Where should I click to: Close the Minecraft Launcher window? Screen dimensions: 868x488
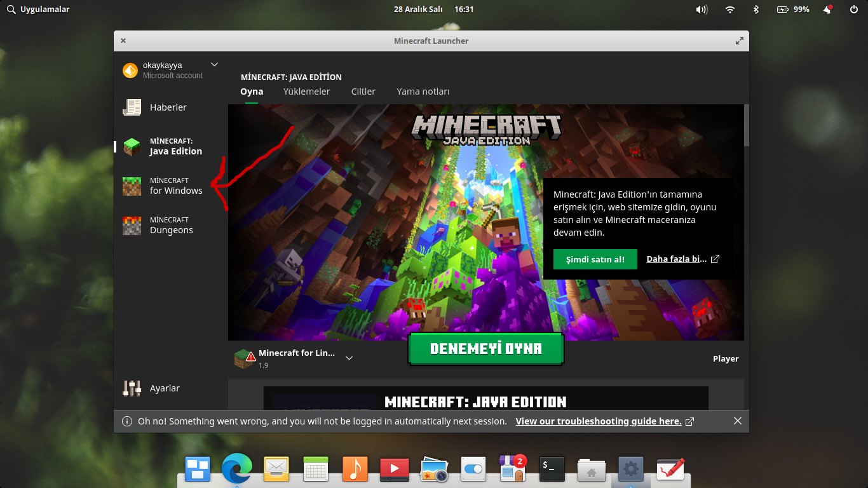tap(123, 41)
